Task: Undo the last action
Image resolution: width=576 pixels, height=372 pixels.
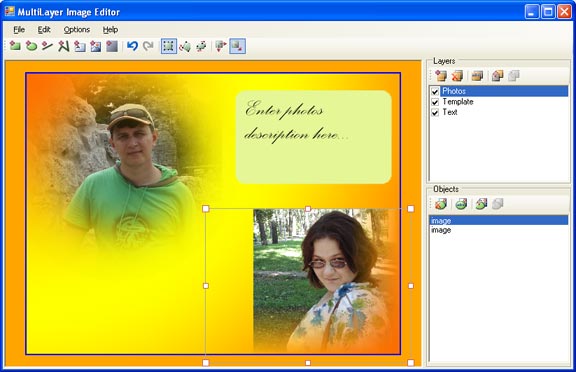Action: click(x=132, y=46)
